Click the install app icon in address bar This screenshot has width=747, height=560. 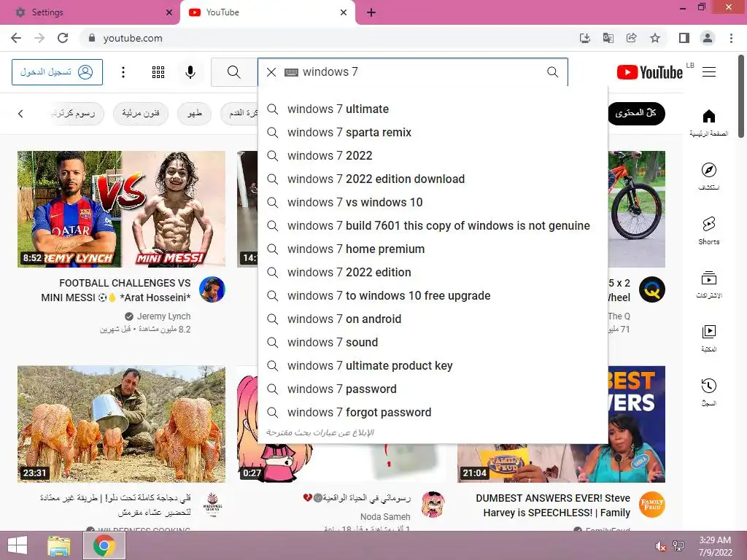click(584, 38)
